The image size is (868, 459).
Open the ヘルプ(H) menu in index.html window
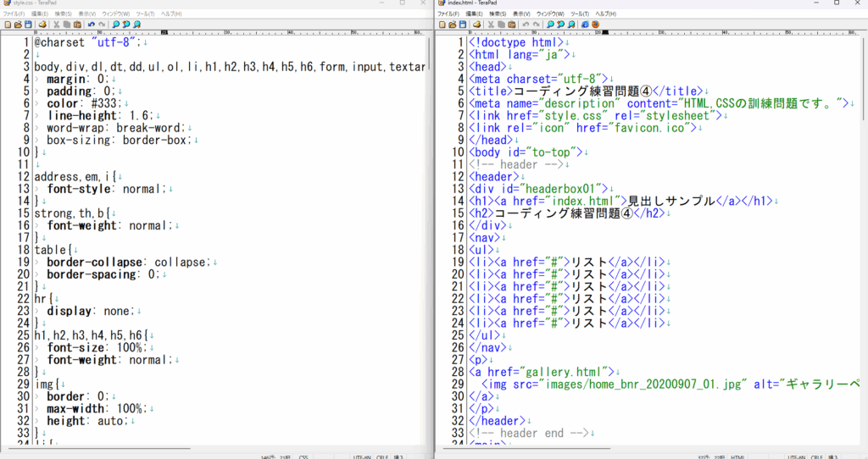605,14
